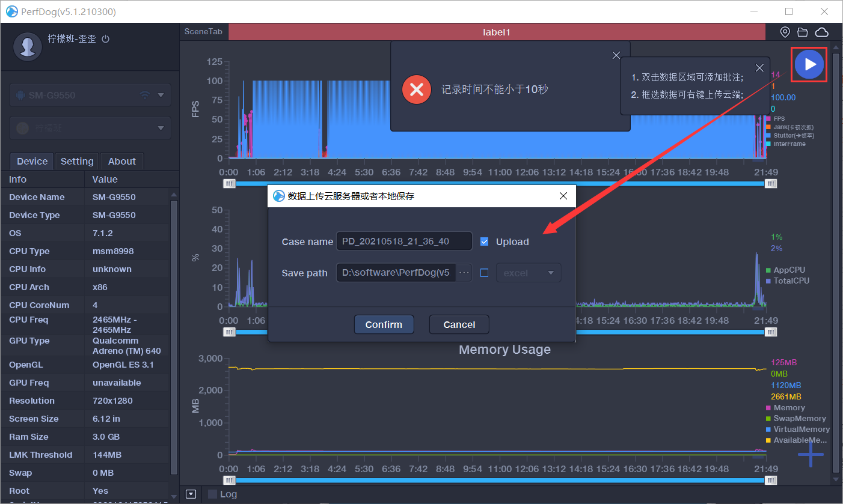Click the blue play record button

[x=809, y=64]
